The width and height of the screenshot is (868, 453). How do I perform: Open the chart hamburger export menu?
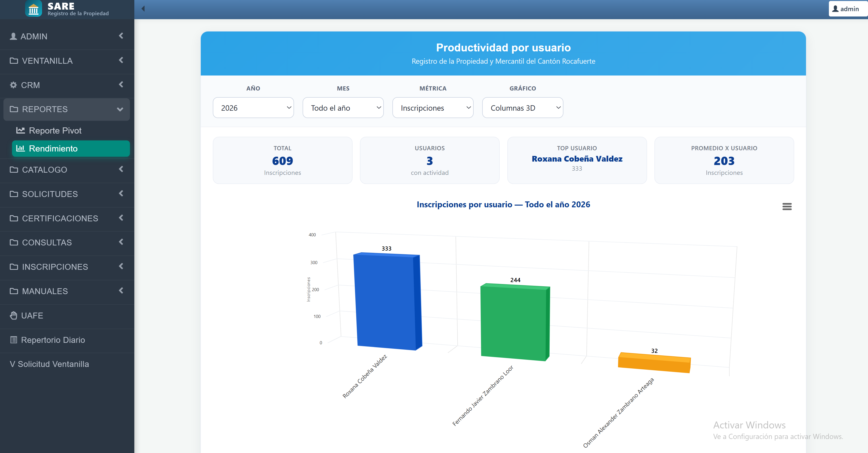click(787, 207)
